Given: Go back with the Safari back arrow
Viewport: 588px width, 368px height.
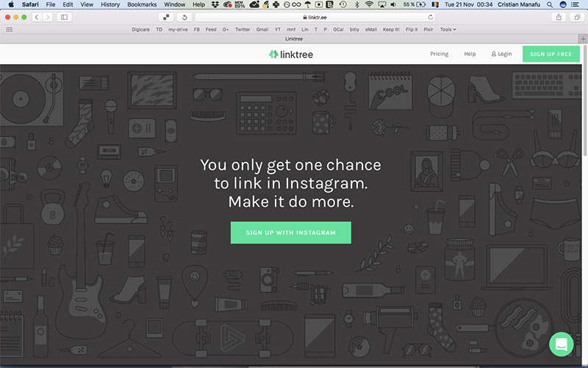Looking at the screenshot, I should [x=37, y=17].
